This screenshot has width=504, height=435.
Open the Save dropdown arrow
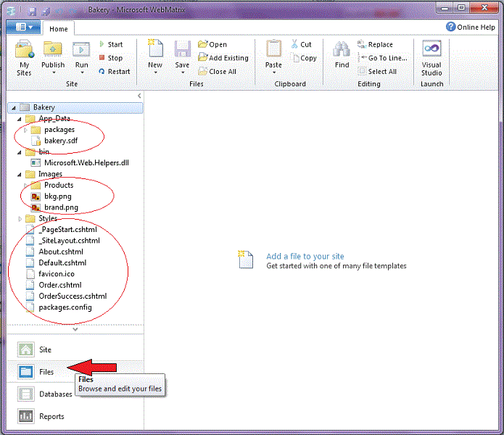tap(183, 72)
